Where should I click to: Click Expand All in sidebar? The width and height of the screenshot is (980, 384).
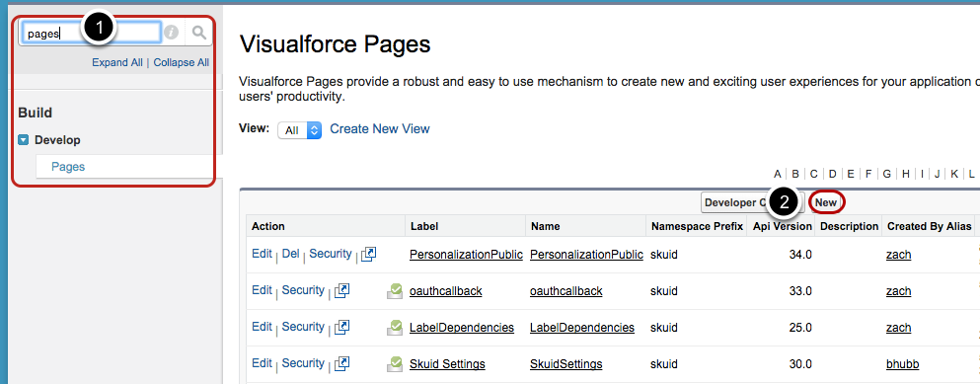[116, 62]
